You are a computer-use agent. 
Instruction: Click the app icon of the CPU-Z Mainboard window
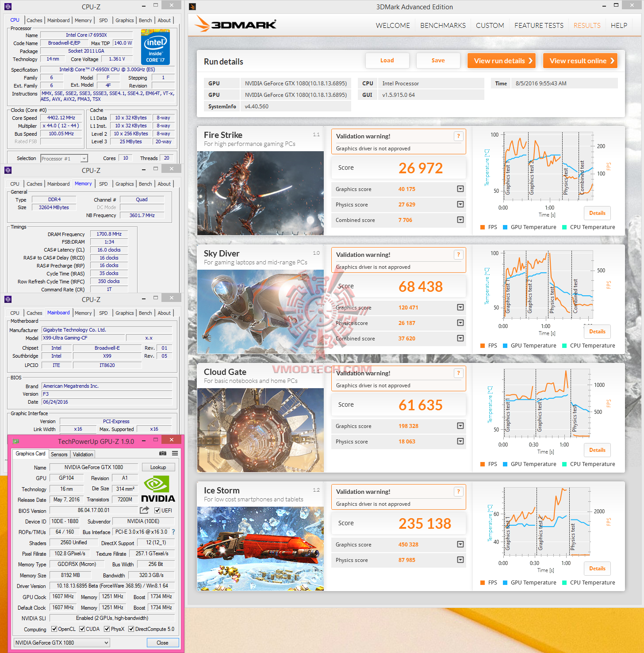(x=8, y=299)
